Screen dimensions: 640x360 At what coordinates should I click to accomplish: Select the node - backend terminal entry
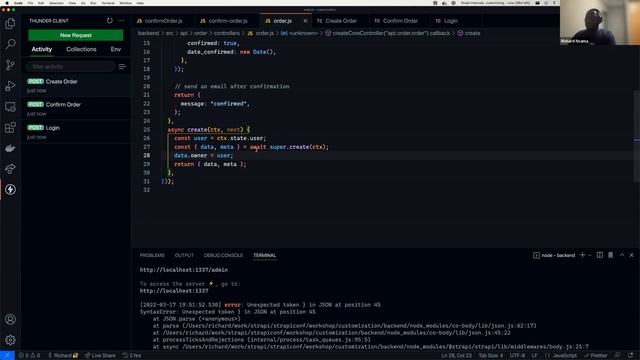click(554, 255)
